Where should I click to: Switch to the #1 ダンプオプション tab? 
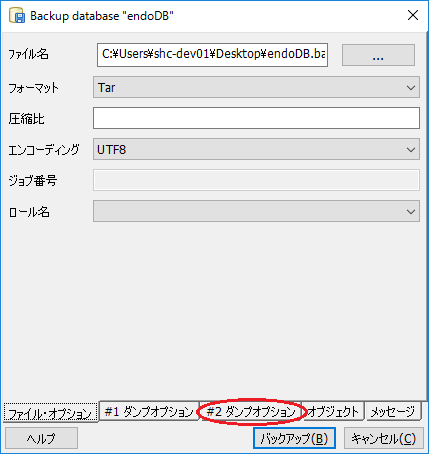[x=149, y=411]
